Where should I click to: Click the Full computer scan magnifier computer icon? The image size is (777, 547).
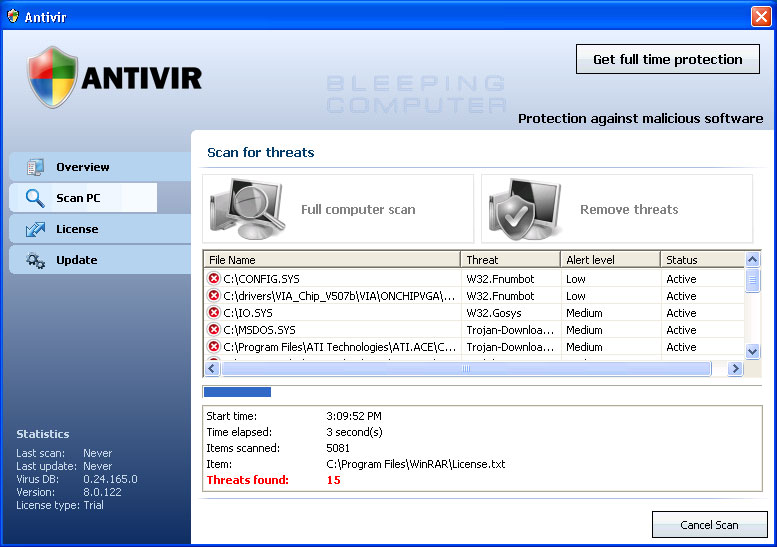(246, 209)
